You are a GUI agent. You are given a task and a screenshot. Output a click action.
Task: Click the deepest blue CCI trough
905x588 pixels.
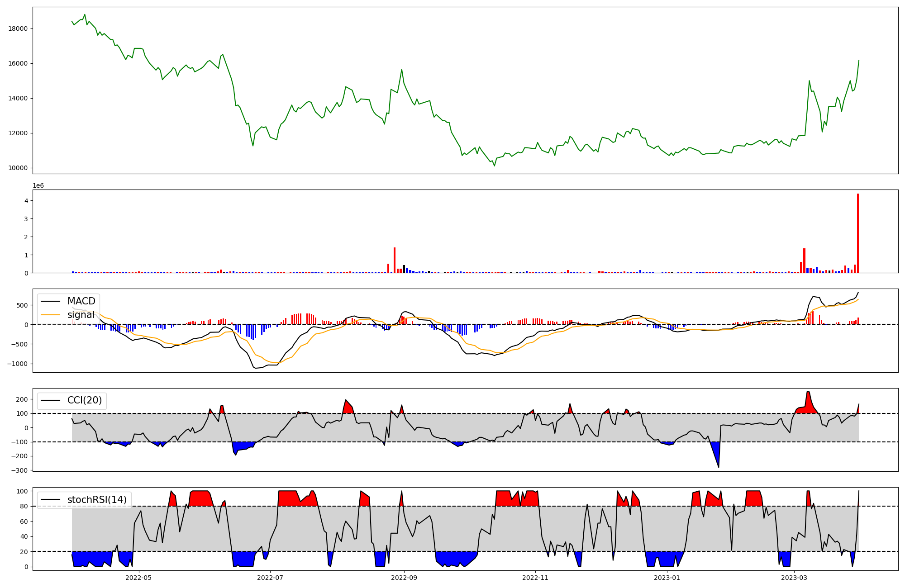[716, 455]
